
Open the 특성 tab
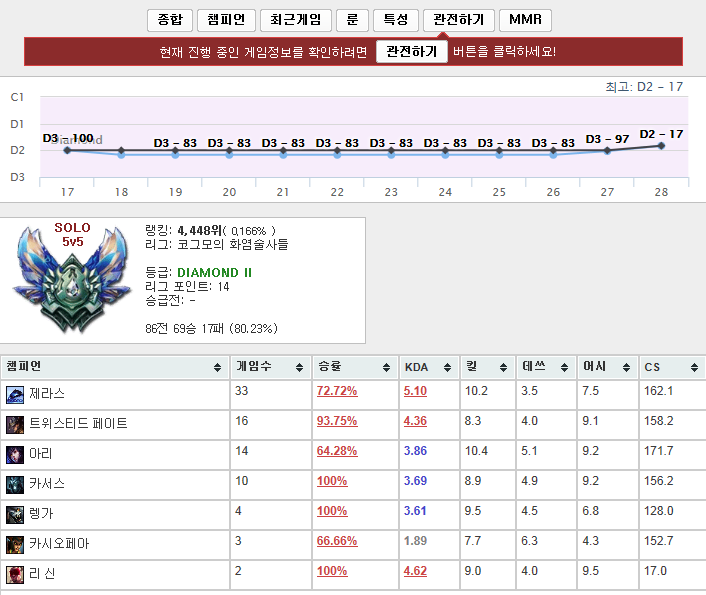(396, 20)
